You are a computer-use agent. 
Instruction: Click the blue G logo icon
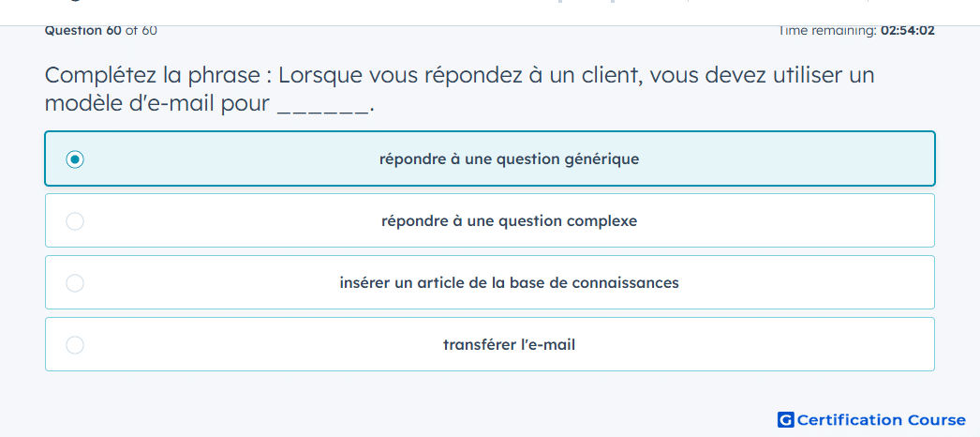[786, 419]
